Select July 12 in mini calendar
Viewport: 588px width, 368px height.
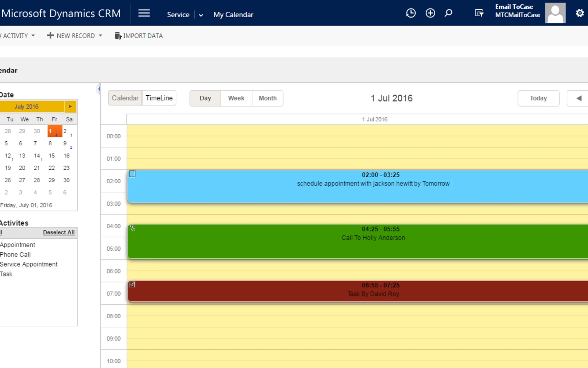coord(8,156)
